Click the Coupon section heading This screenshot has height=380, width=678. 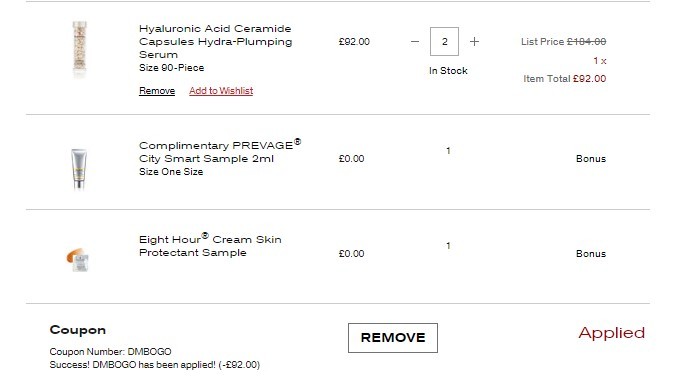(x=78, y=330)
